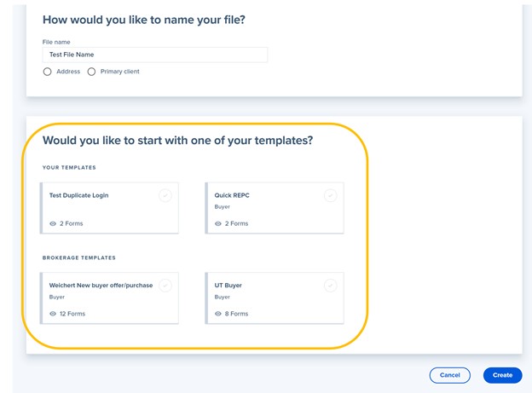532x393 pixels.
Task: Focus the File name text field
Action: pos(154,55)
